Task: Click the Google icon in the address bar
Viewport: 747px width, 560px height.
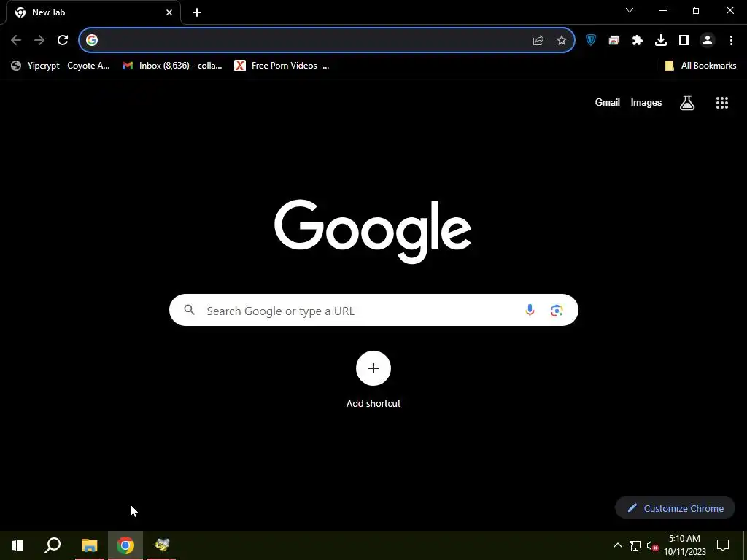Action: 92,41
